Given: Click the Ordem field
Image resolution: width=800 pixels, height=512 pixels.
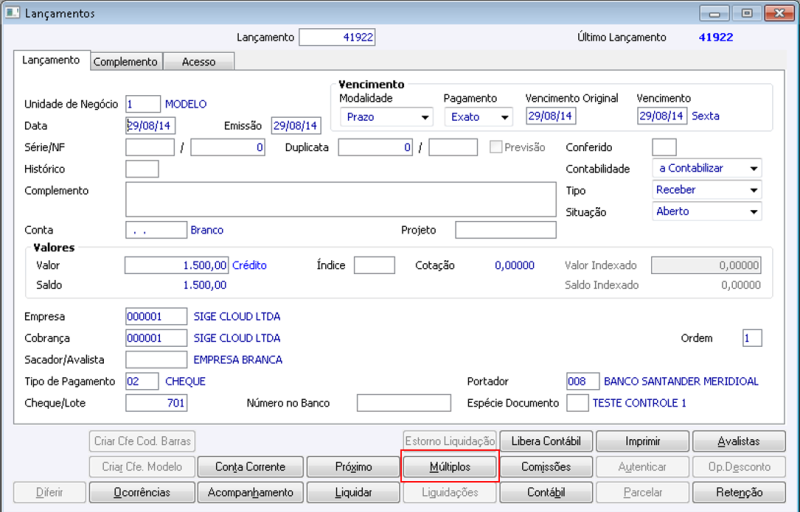Looking at the screenshot, I should 752,338.
